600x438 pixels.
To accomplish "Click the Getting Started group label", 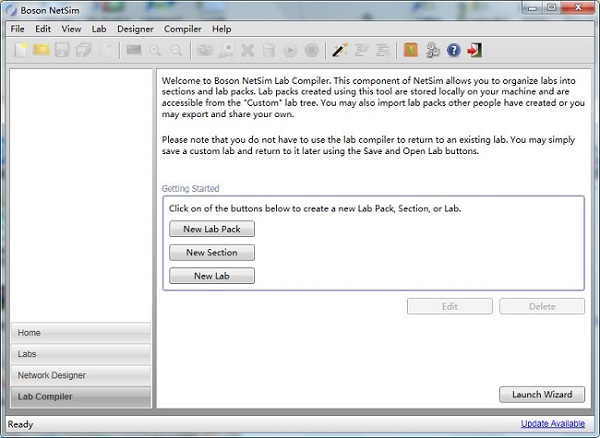I will 191,189.
